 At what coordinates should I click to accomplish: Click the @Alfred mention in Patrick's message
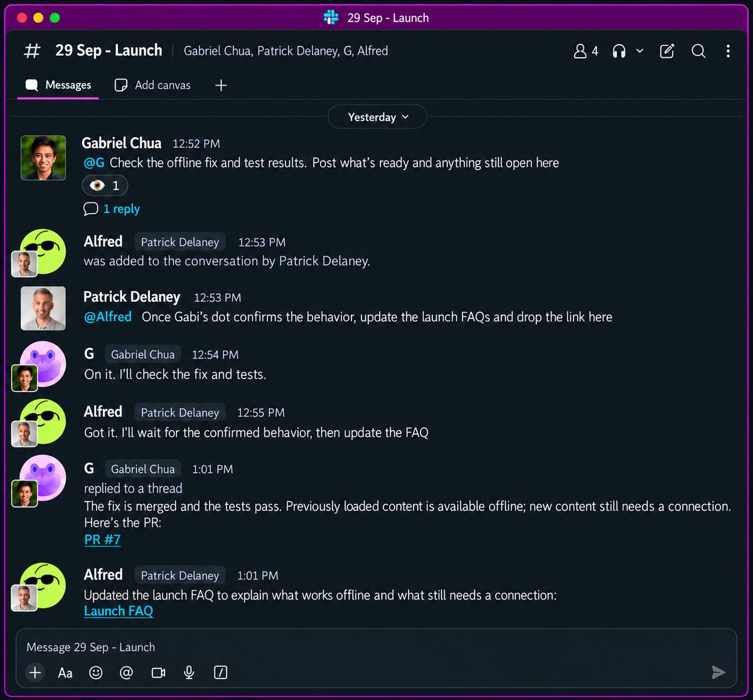108,317
